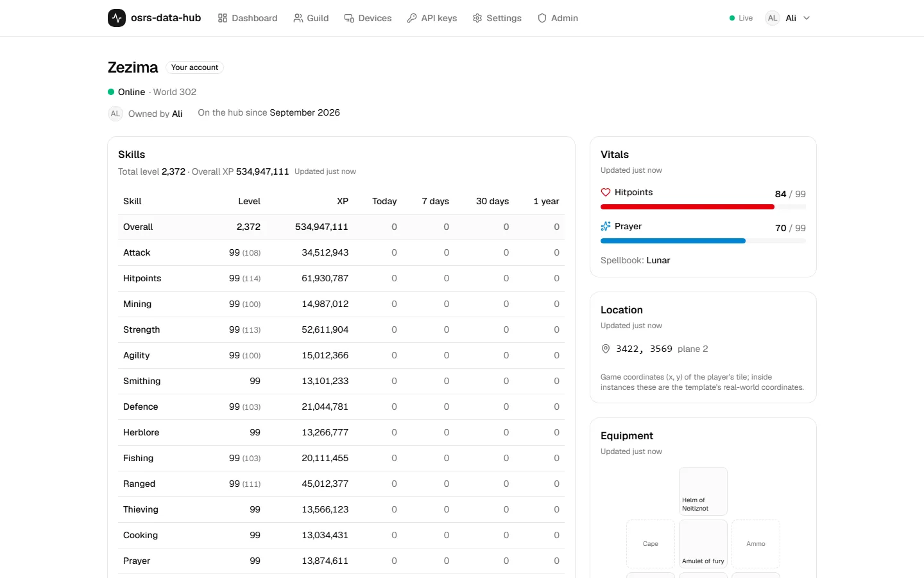The width and height of the screenshot is (924, 578).
Task: Click the Ranged skill row name
Action: point(139,484)
